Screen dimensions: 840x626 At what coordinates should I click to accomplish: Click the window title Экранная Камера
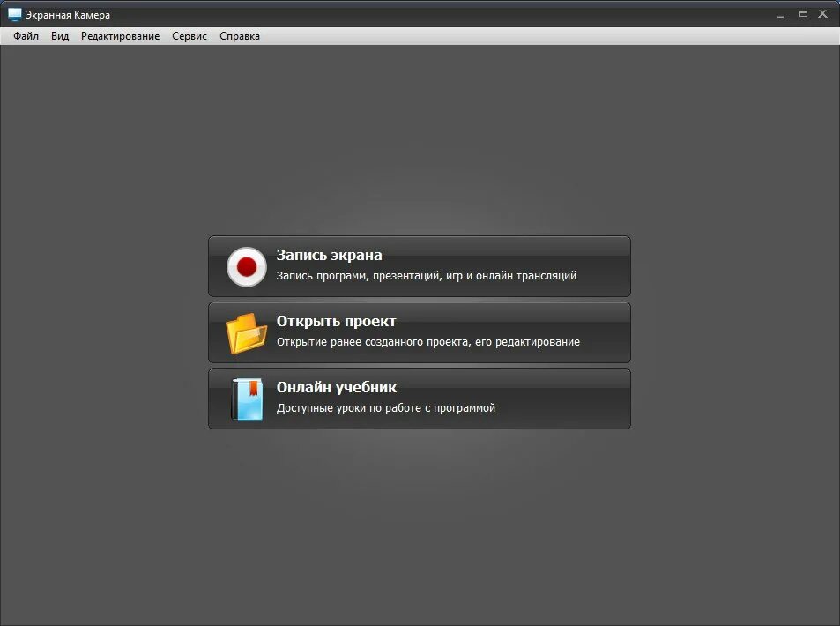(x=68, y=15)
